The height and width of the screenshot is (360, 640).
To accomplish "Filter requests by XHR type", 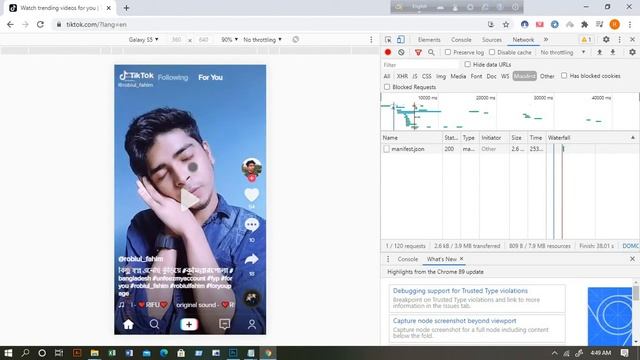I will 402,76.
